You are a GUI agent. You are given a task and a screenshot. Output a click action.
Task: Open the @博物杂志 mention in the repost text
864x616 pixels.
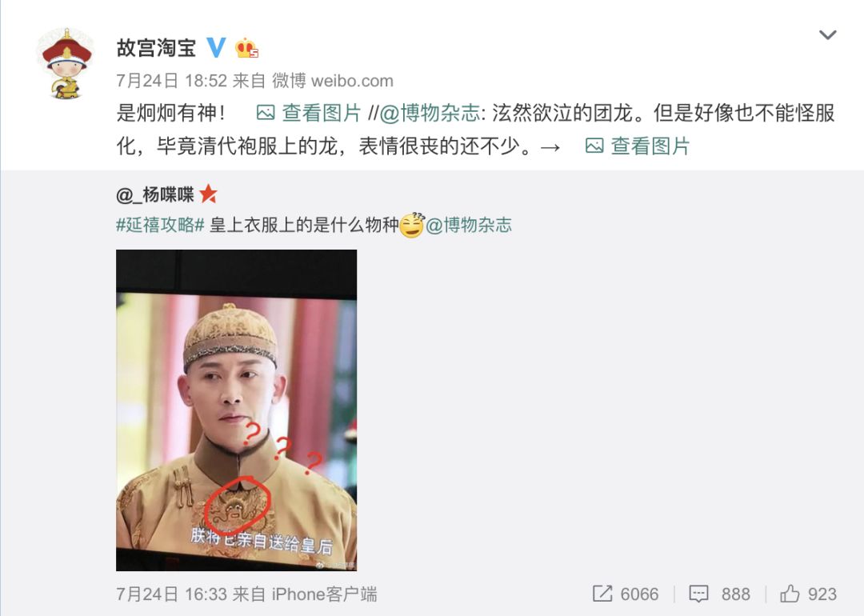pyautogui.click(x=430, y=113)
